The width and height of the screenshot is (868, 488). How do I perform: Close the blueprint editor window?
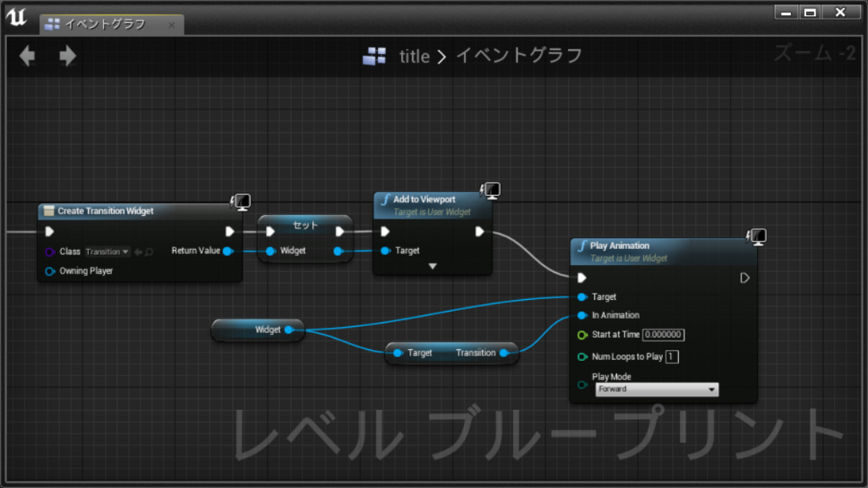(840, 12)
